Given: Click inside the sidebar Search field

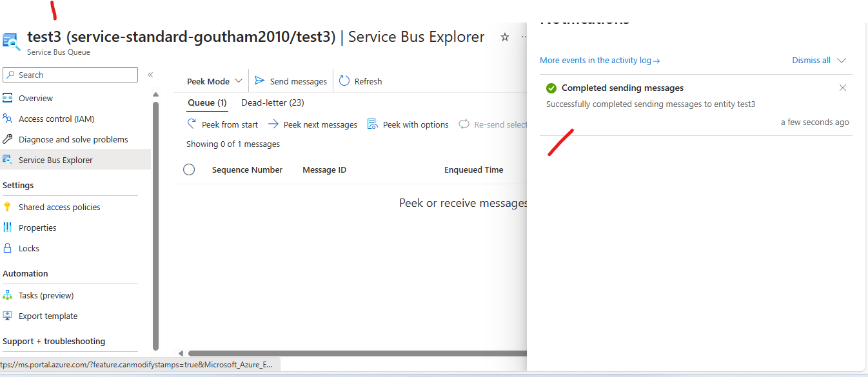Looking at the screenshot, I should click(70, 74).
